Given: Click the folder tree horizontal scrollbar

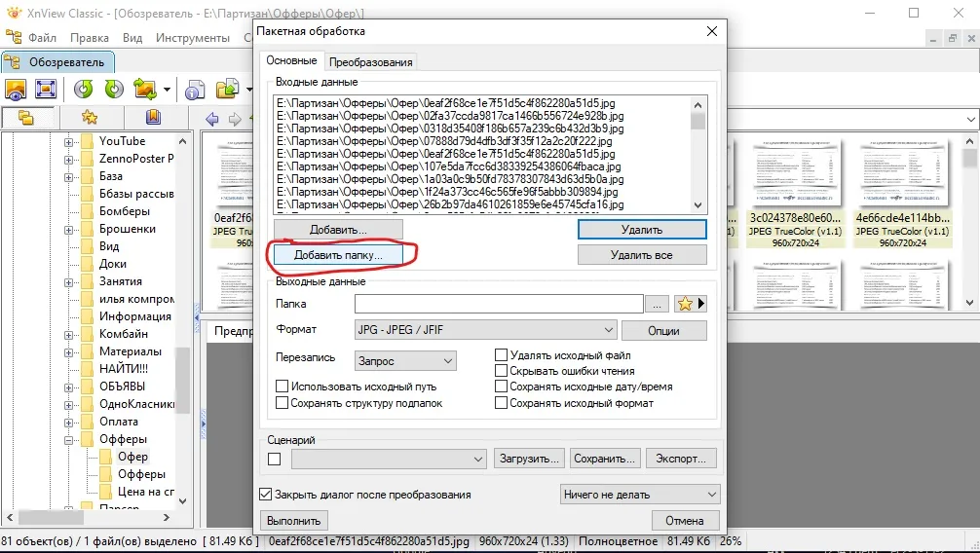Looking at the screenshot, I should [x=88, y=517].
